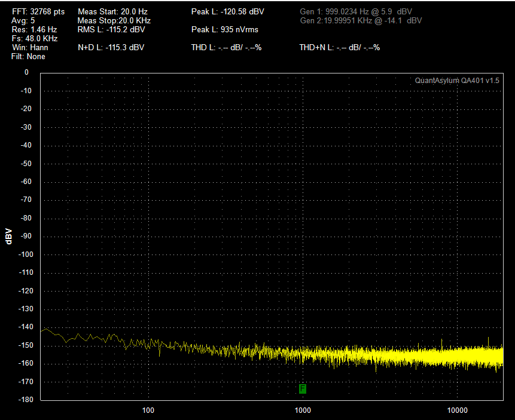Select the "-130" dBV axis label
The height and width of the screenshot is (420, 515).
tap(26, 309)
